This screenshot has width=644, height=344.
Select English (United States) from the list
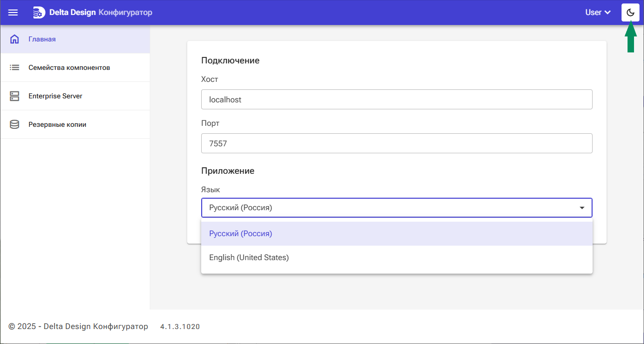pos(249,258)
